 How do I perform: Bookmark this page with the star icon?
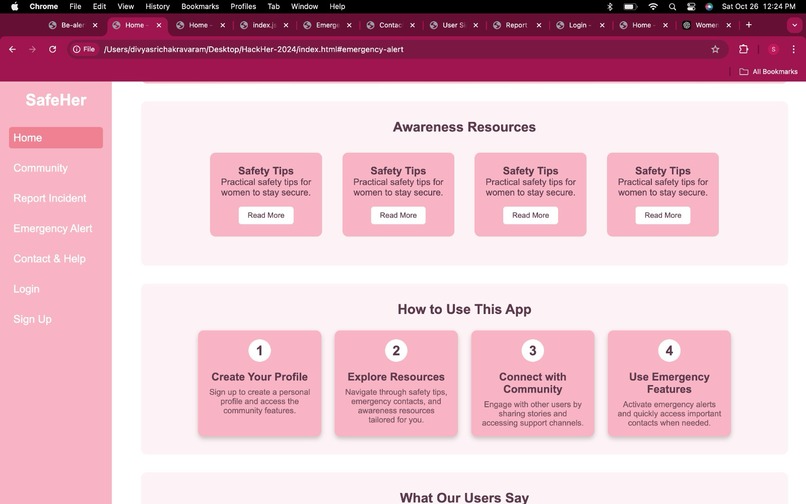(715, 49)
